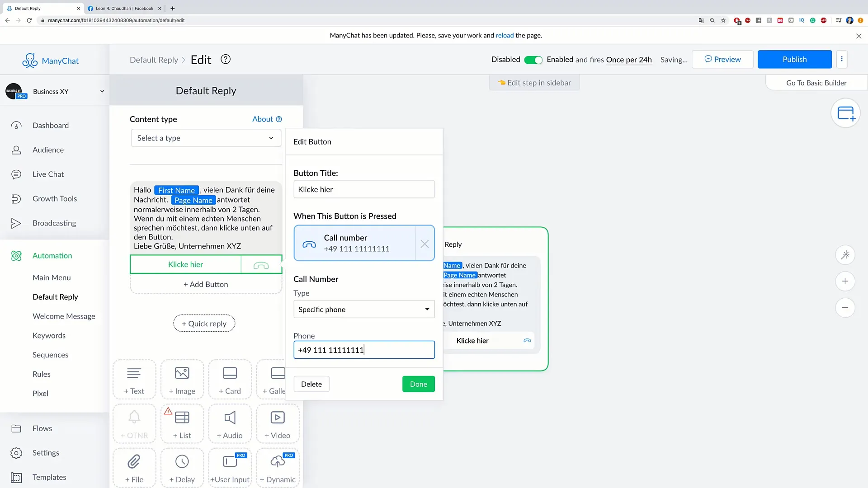This screenshot has height=488, width=868.
Task: Open Rules under Automation
Action: pos(41,374)
